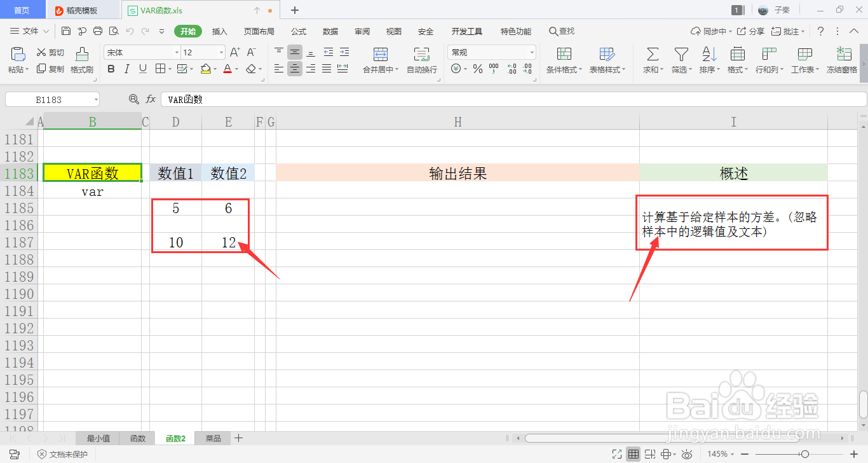Copy selection with 复制
The image size is (868, 463).
tap(50, 69)
